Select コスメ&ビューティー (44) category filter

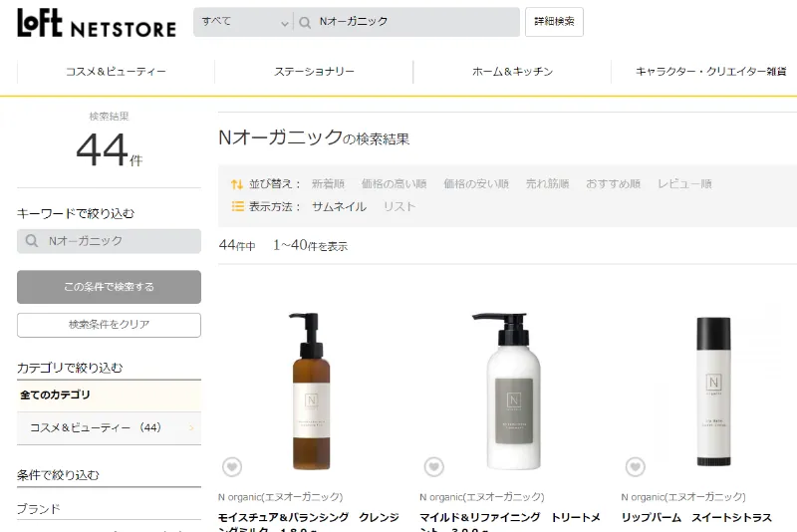click(x=109, y=428)
